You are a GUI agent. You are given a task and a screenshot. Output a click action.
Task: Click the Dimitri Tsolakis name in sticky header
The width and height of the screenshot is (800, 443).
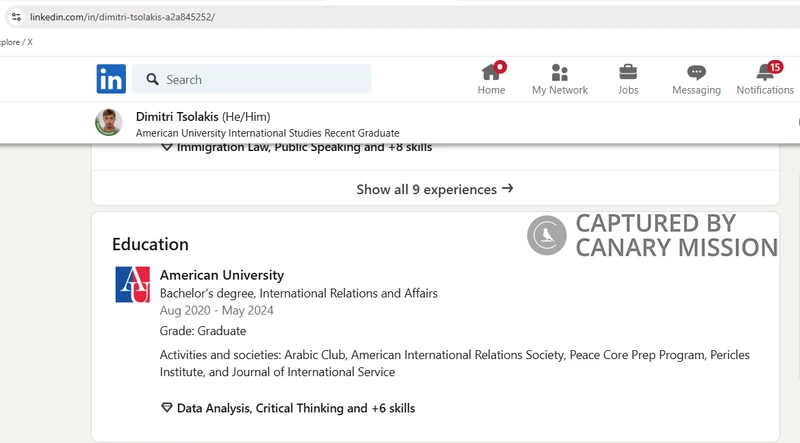click(x=177, y=116)
